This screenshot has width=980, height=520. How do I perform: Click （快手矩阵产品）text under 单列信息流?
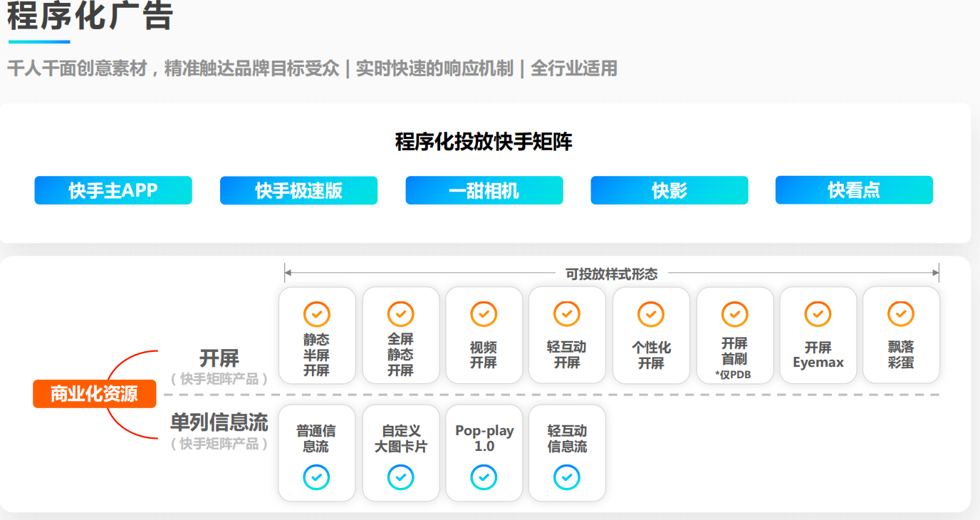(x=219, y=444)
